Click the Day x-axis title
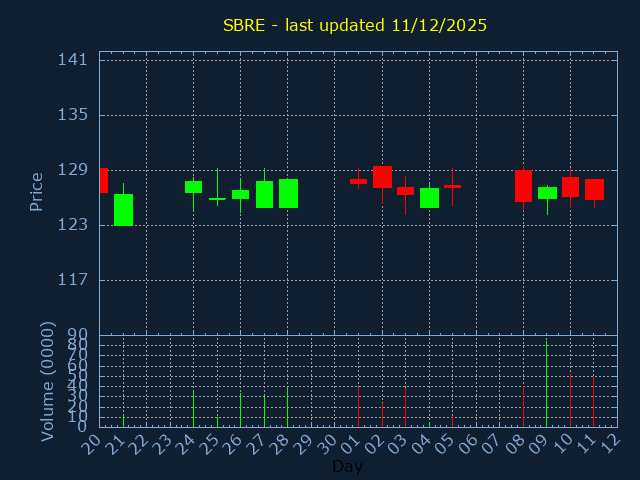Image resolution: width=640 pixels, height=480 pixels. 347,466
